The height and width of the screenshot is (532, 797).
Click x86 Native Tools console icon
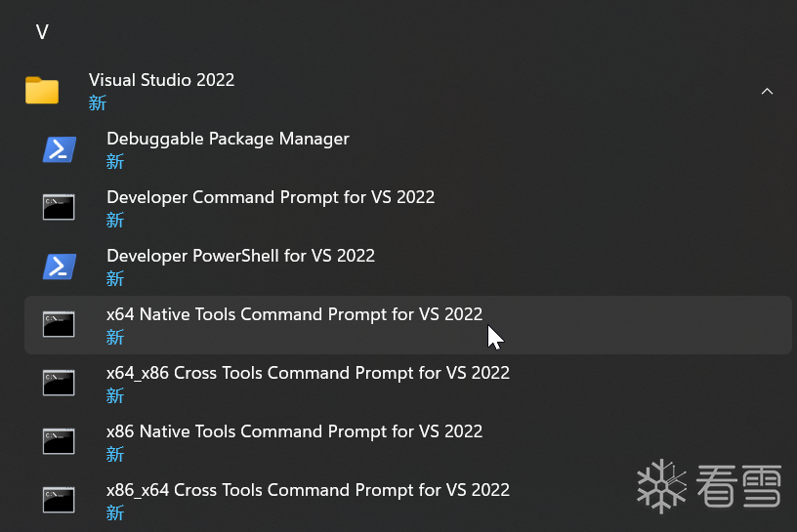(x=60, y=441)
